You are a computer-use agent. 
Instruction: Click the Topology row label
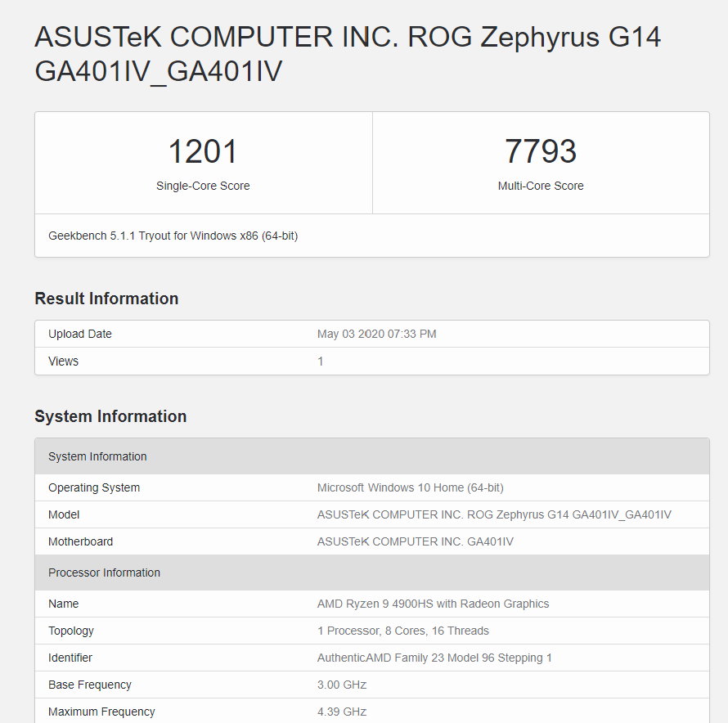(71, 631)
